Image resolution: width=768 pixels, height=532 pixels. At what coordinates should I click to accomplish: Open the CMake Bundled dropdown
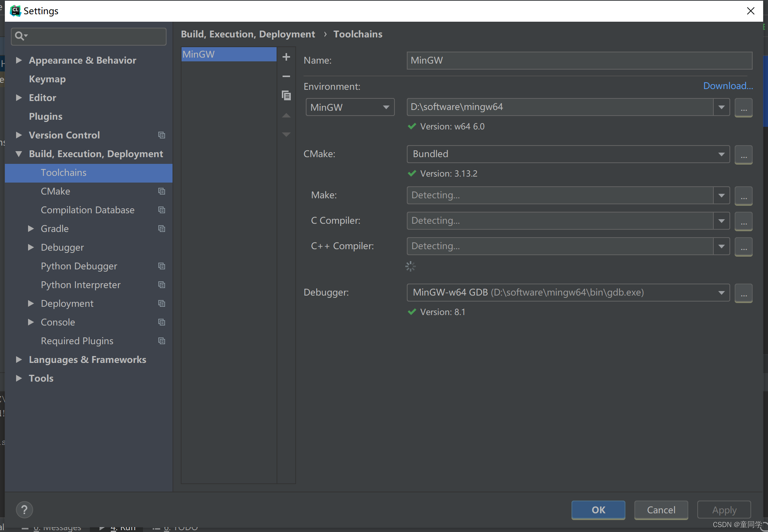point(568,154)
